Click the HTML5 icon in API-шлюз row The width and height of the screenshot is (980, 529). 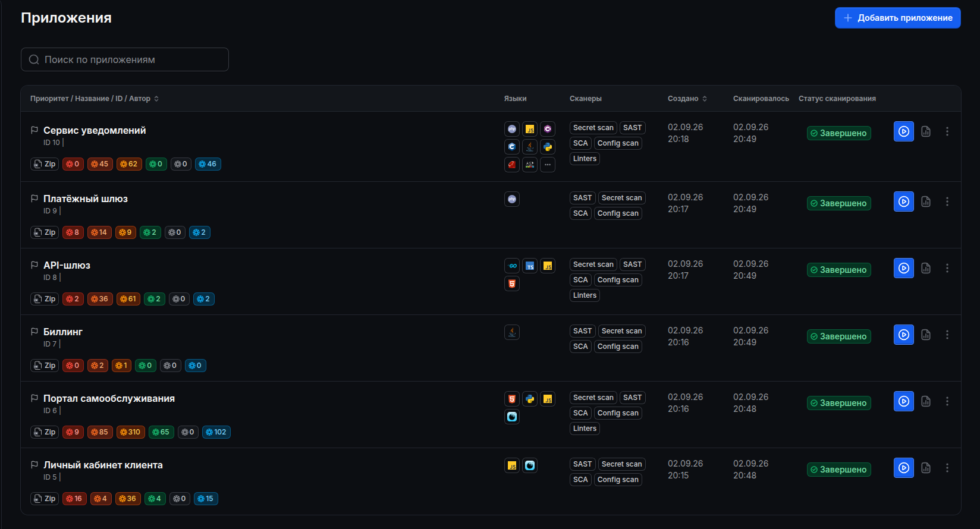point(512,284)
